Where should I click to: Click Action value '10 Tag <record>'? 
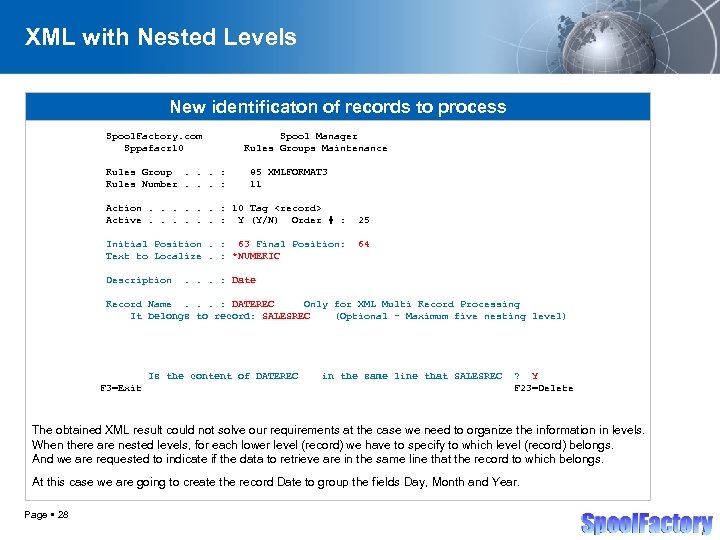coord(276,208)
